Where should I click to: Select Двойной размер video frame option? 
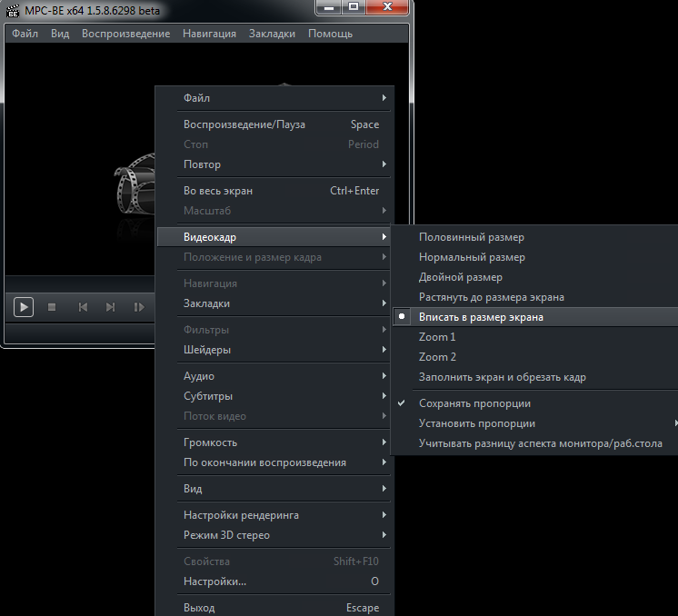coord(535,277)
